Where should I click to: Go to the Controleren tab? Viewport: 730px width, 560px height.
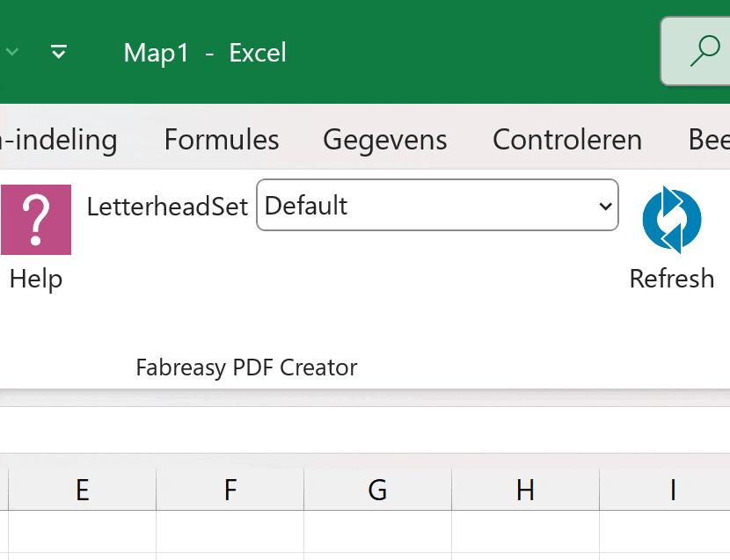pos(567,140)
